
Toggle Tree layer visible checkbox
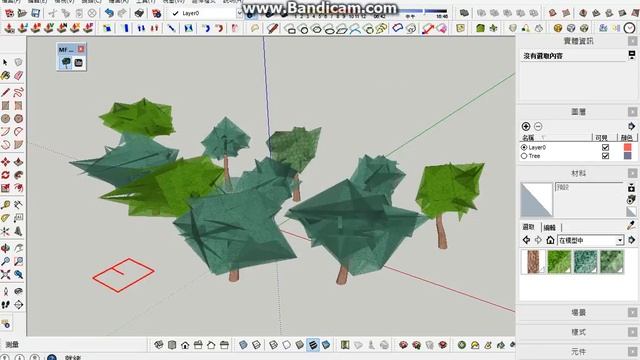tap(605, 156)
